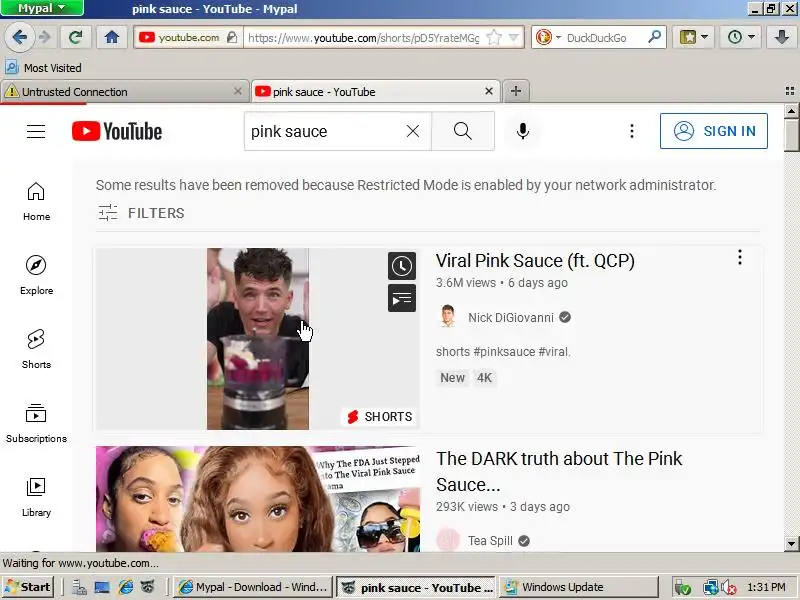Open a new tab with plus button
800x600 pixels.
click(516, 91)
